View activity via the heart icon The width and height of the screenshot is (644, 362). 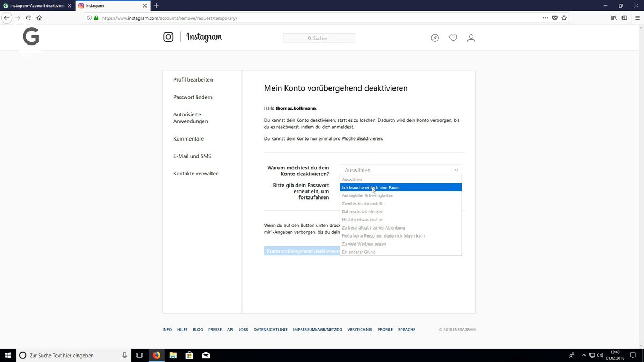pyautogui.click(x=453, y=38)
